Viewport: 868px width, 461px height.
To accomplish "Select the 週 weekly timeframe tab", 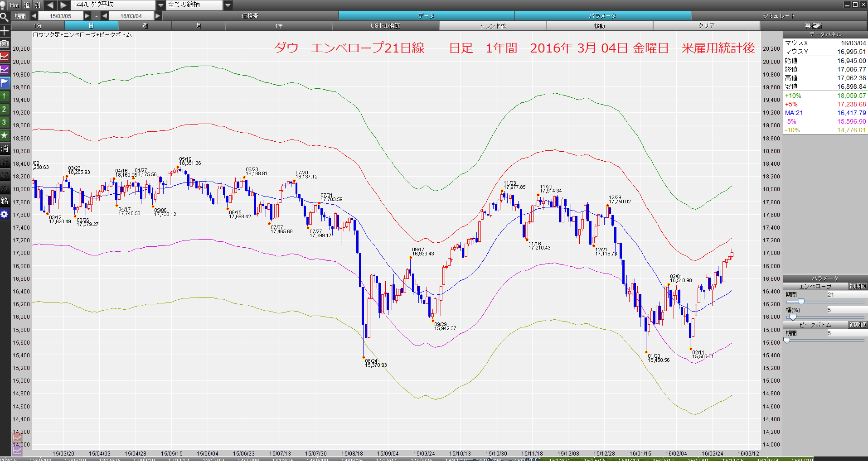I will click(x=145, y=26).
